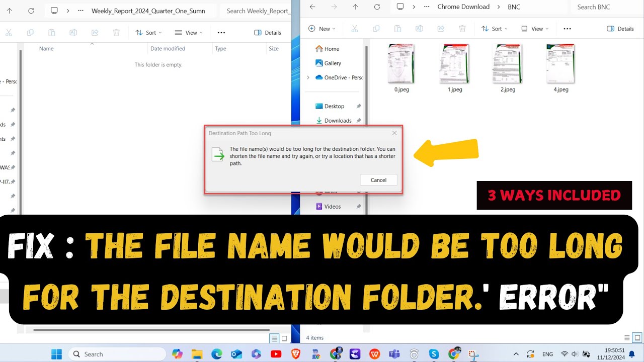Open Home in BNC navigation pane
This screenshot has height=362, width=644.
(x=327, y=49)
